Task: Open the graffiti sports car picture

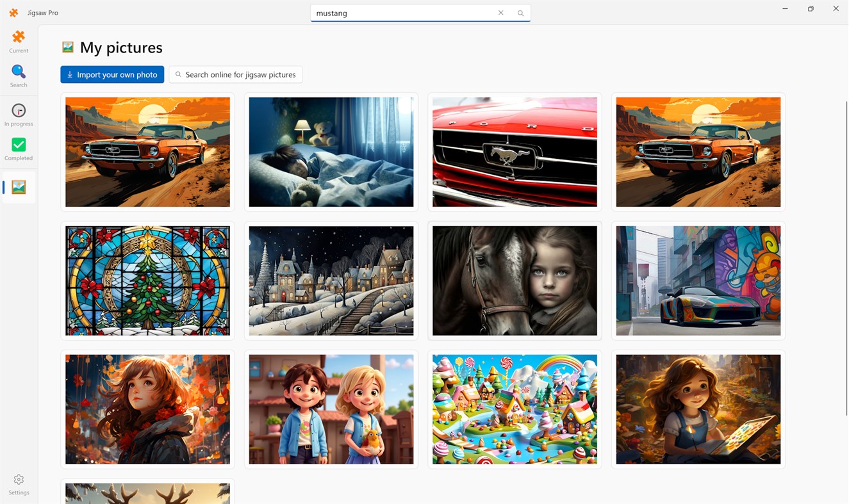Action: pos(698,280)
